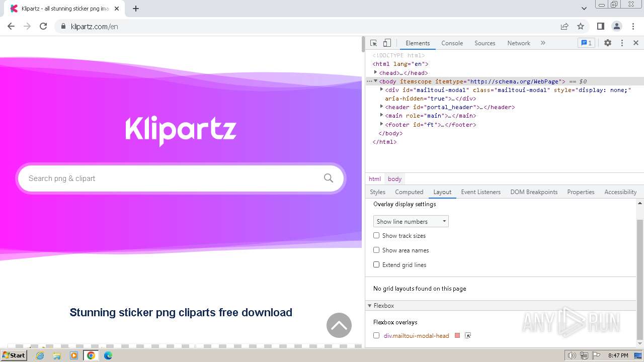Collapse the body element node
The image size is (644, 362).
375,81
